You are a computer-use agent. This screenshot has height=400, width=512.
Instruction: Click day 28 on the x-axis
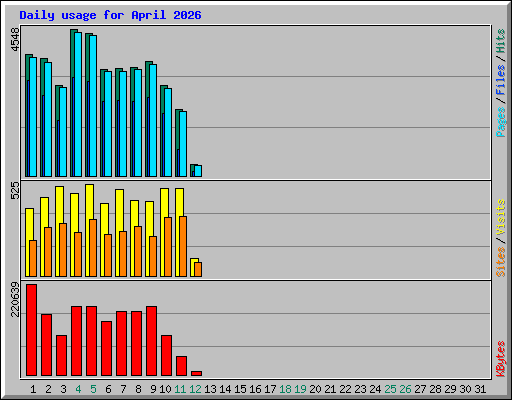point(435,389)
